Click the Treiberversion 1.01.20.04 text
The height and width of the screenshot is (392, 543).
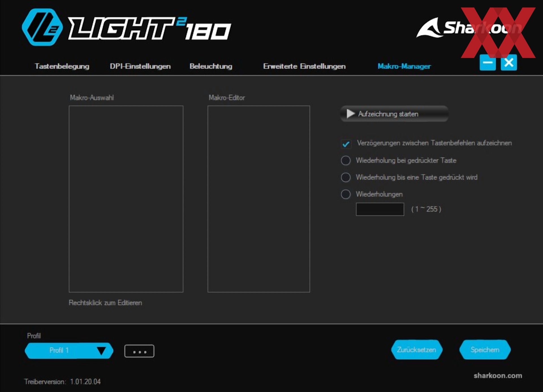pyautogui.click(x=63, y=382)
